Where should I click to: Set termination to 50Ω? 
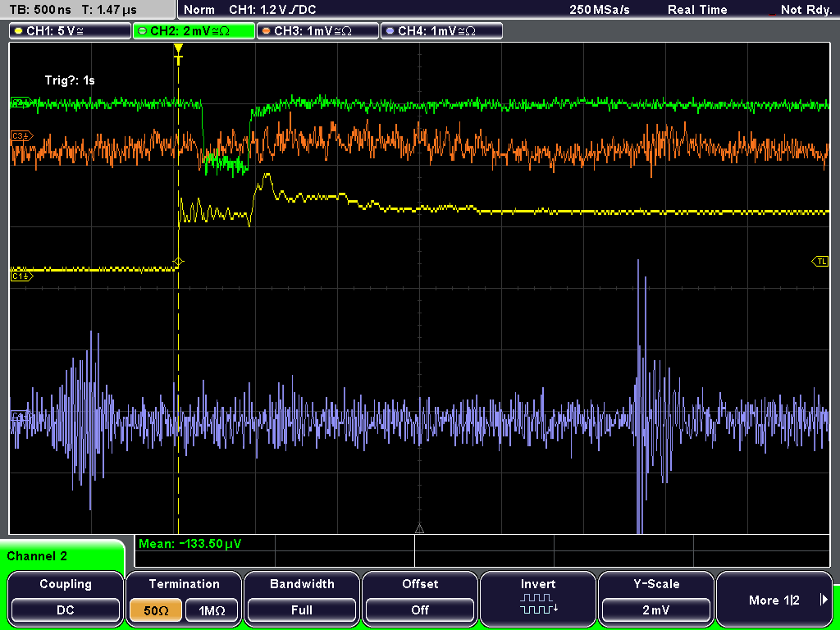156,610
